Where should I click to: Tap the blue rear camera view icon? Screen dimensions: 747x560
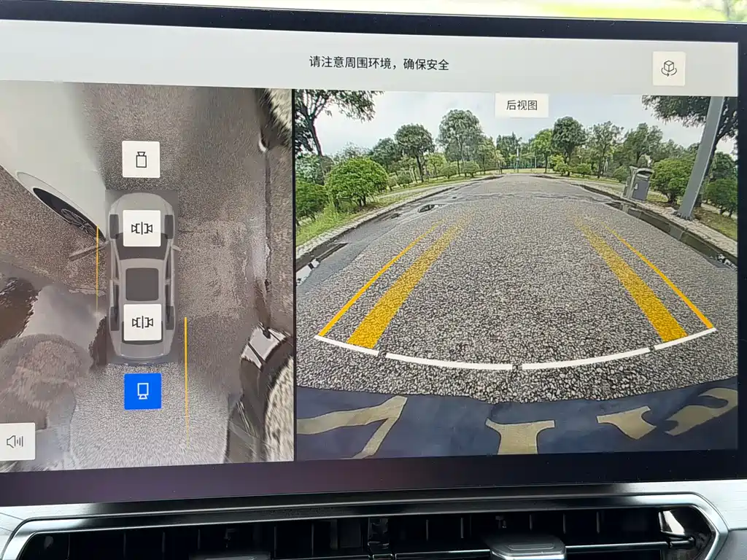click(143, 391)
